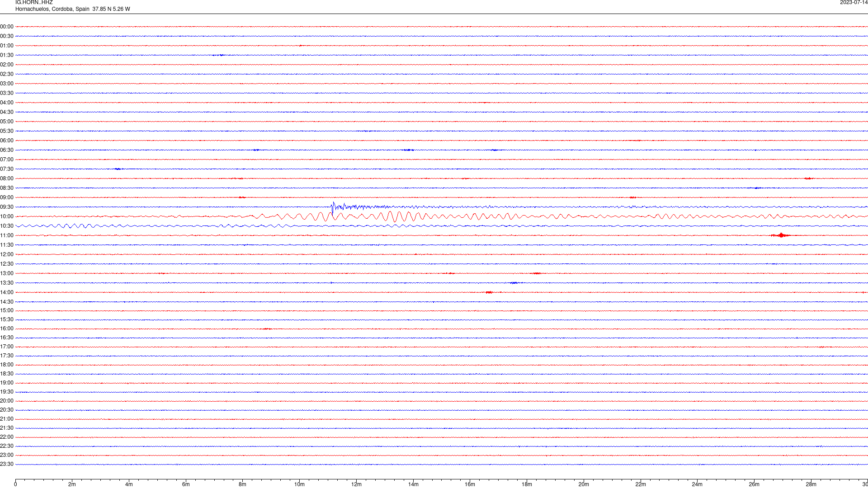
Task: Click the 20m axis tick label
Action: (584, 484)
